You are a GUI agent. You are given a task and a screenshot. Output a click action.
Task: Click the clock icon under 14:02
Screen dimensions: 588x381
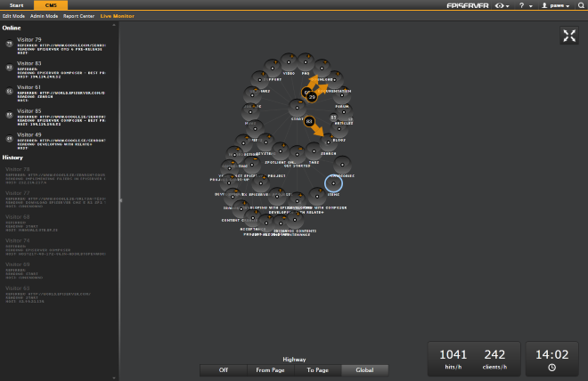pos(551,367)
